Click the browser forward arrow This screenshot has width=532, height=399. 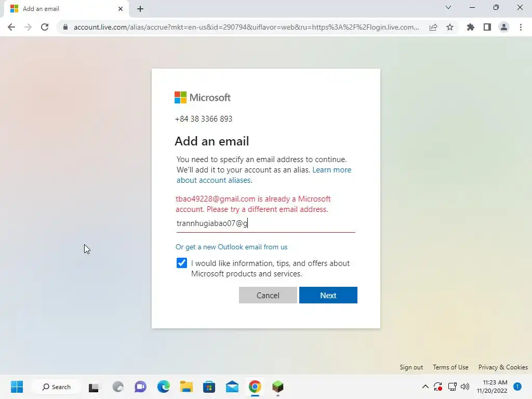28,27
